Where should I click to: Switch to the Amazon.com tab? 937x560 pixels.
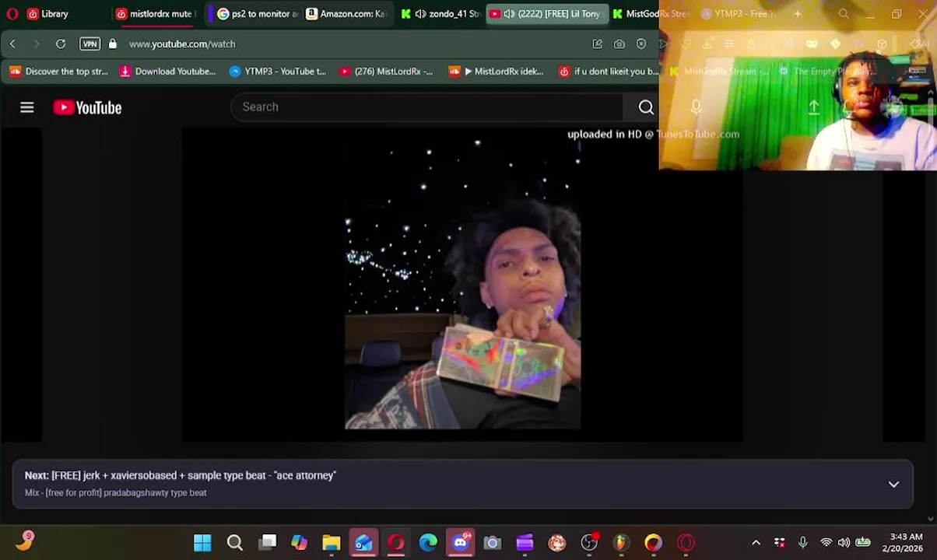(x=346, y=14)
